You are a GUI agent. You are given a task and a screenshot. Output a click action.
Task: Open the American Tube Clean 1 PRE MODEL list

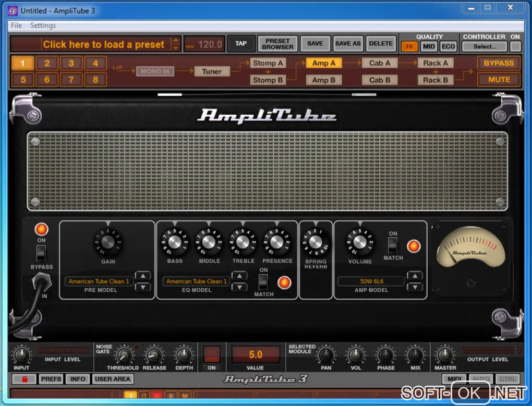pyautogui.click(x=99, y=281)
